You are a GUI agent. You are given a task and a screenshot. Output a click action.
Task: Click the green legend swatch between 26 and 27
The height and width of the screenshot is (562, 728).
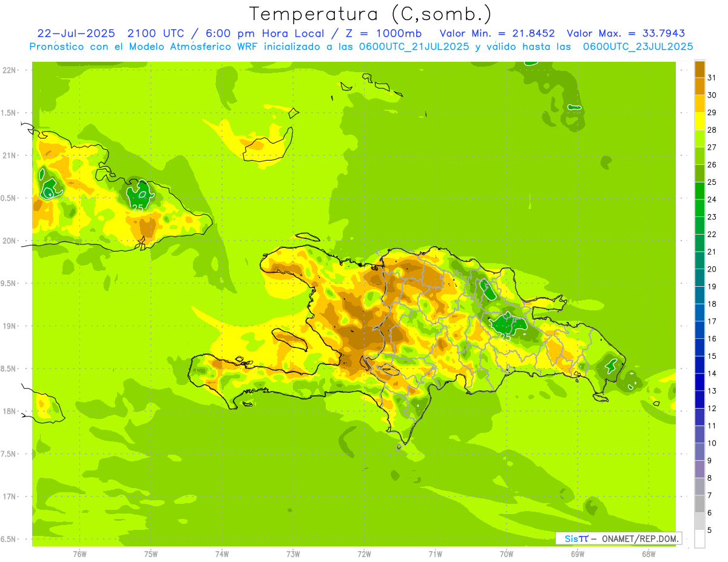coord(699,156)
